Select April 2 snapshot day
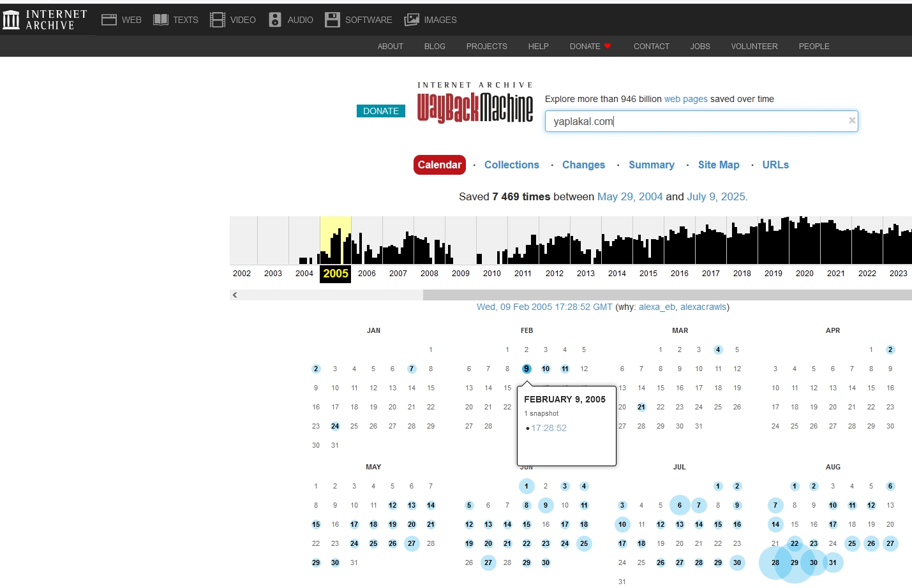The image size is (912, 588). [890, 349]
